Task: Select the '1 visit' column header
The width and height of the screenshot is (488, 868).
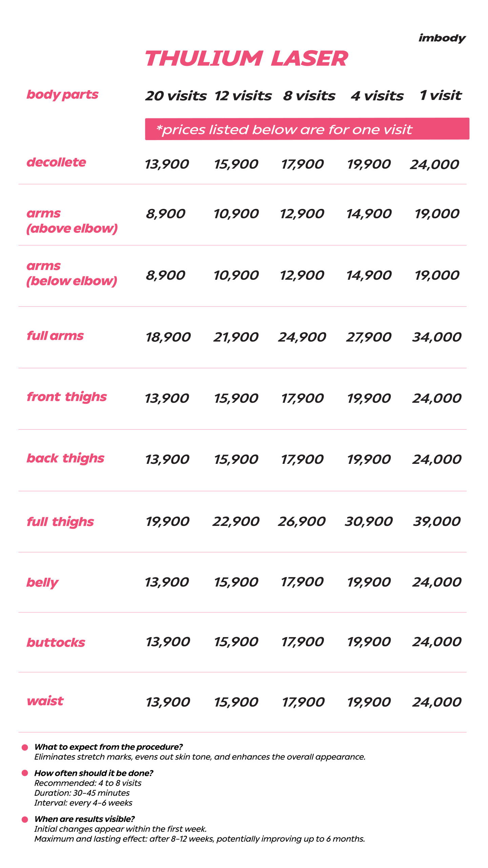Action: click(441, 95)
